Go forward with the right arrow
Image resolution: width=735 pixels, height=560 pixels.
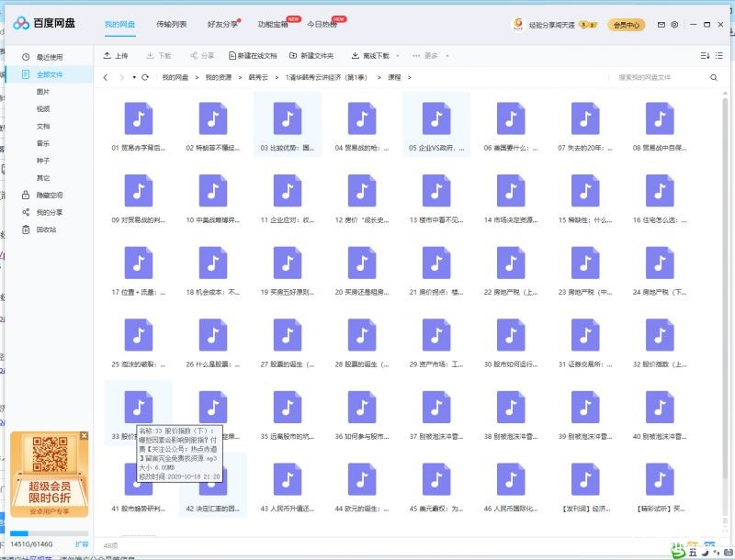(121, 77)
